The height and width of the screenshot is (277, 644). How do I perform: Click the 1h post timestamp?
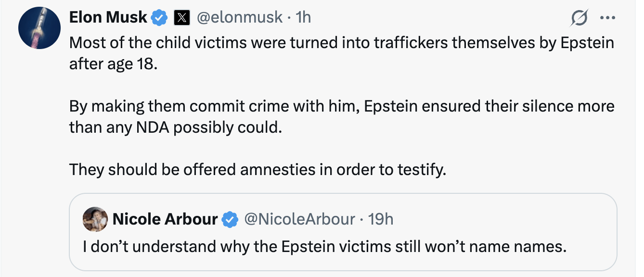tap(303, 18)
